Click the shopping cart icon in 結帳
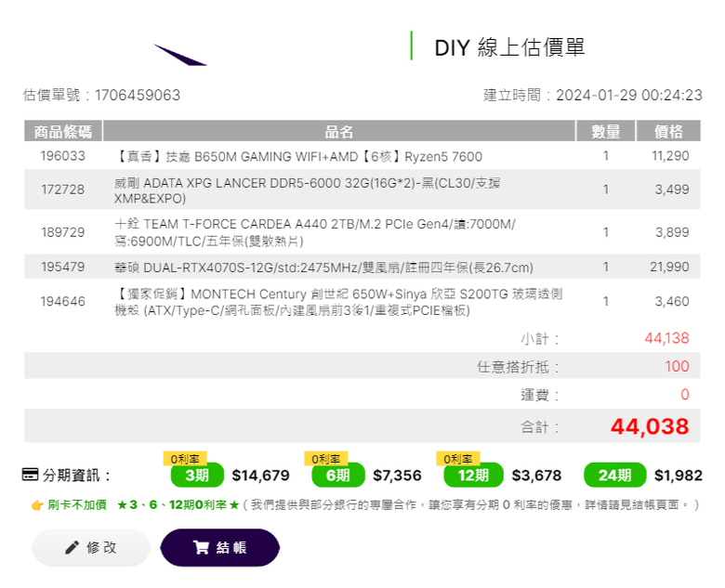 tap(201, 548)
